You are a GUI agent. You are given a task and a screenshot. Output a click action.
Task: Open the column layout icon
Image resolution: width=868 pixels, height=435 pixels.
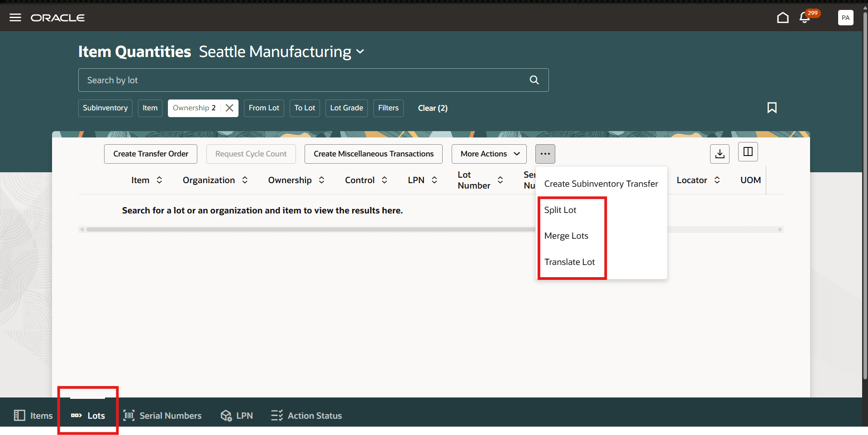pos(748,151)
